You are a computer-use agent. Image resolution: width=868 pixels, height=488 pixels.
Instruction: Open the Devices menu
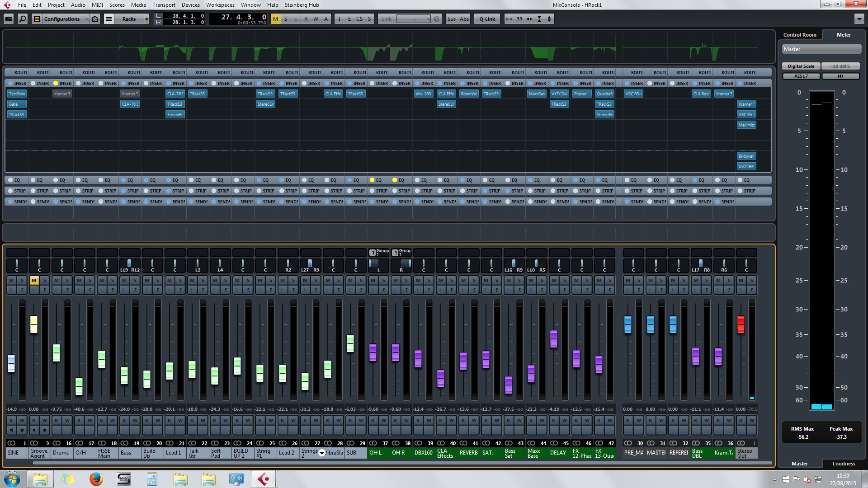[x=190, y=5]
